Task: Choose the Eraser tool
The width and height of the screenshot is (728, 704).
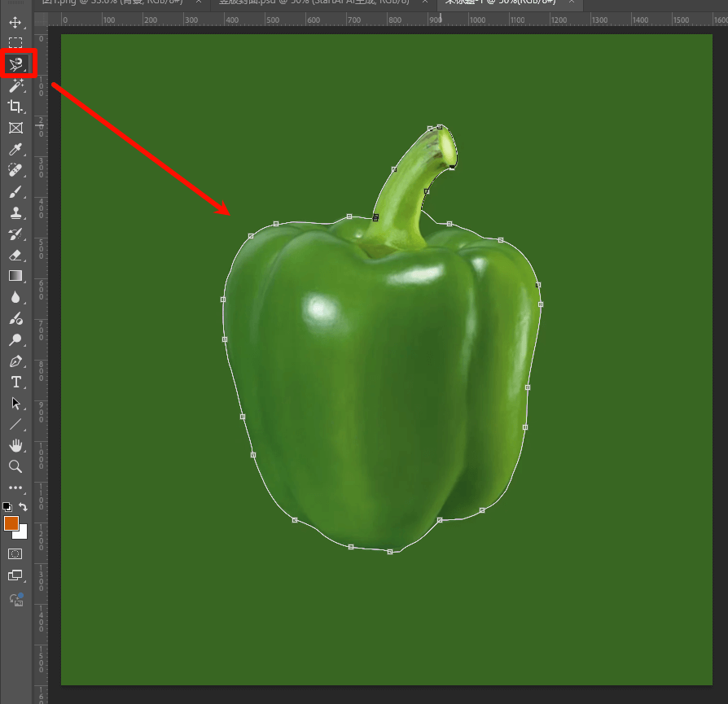Action: click(15, 255)
